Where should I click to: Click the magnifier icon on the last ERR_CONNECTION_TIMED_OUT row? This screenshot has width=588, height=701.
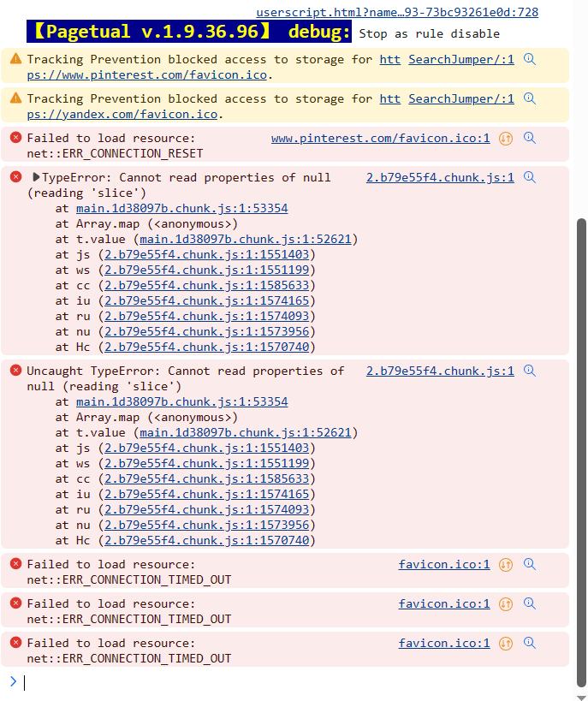click(x=530, y=643)
